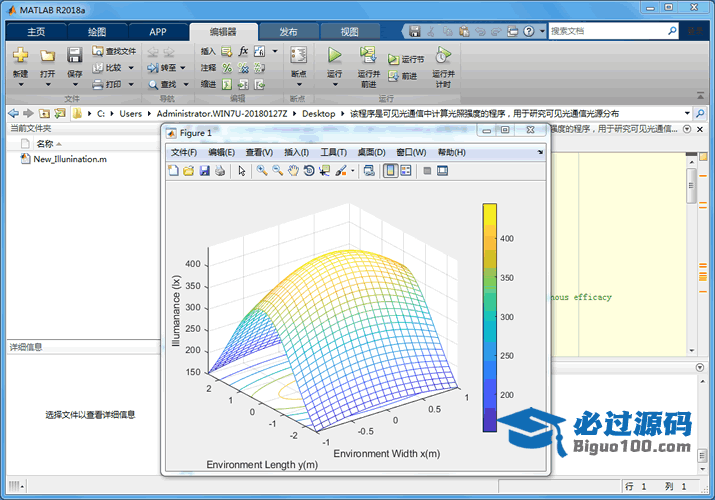Open the 查找 (Find) dropdown arrow

click(186, 84)
